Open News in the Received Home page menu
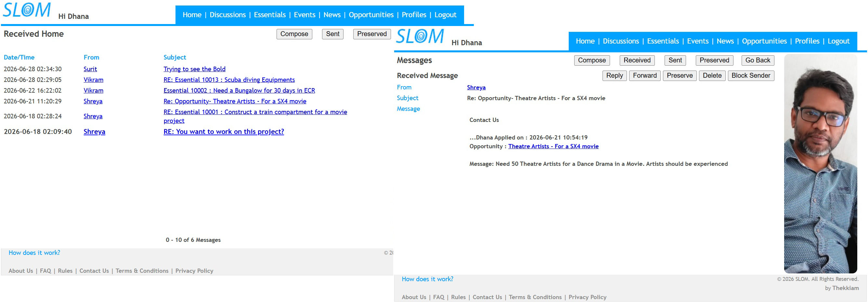The width and height of the screenshot is (868, 303). coord(332,15)
